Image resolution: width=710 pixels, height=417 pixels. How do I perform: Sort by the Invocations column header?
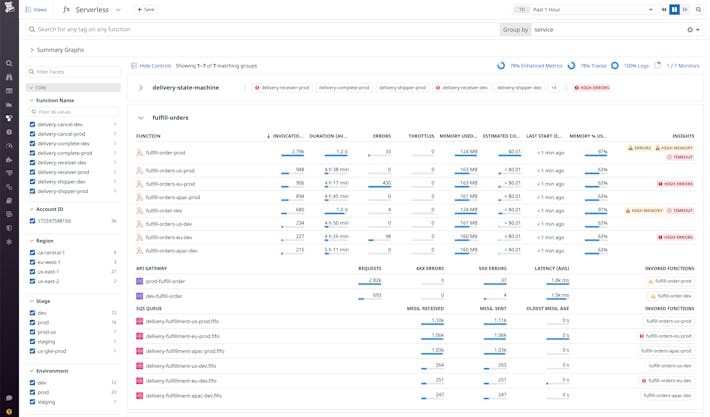[287, 135]
